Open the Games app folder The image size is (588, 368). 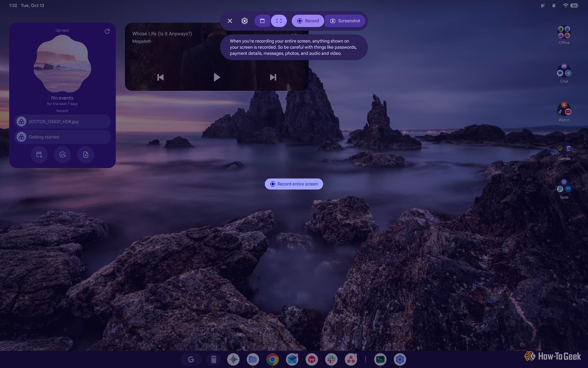564,151
